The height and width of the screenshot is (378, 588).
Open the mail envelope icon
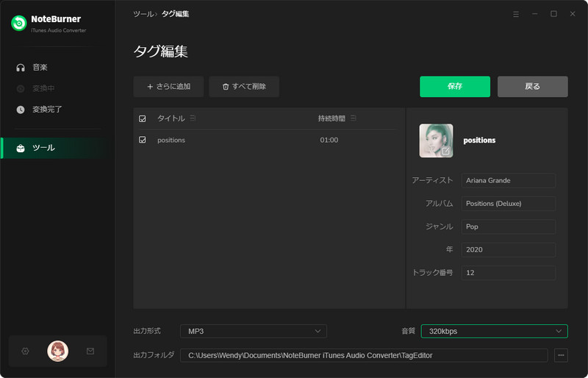[x=90, y=351]
